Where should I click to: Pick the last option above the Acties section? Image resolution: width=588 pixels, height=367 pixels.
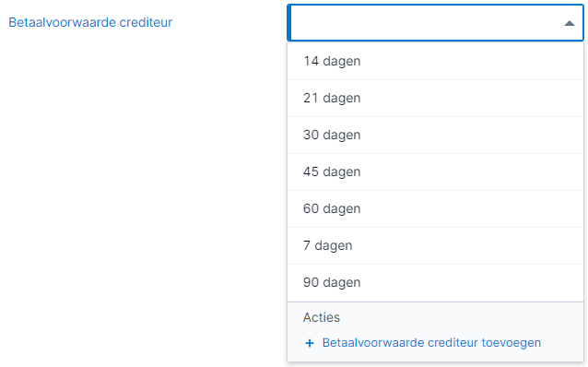[x=435, y=282]
